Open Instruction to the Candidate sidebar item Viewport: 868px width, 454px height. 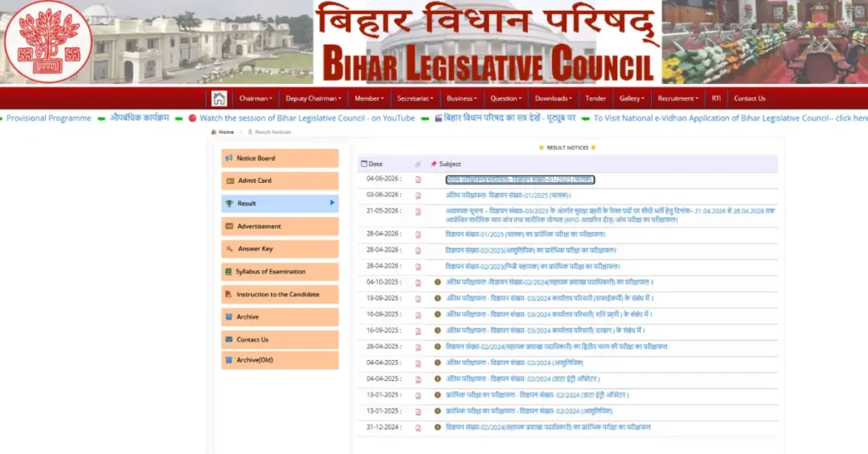tap(280, 294)
